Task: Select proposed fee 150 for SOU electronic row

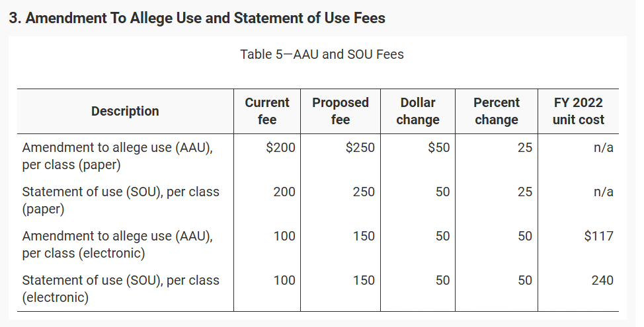Action: click(x=364, y=280)
